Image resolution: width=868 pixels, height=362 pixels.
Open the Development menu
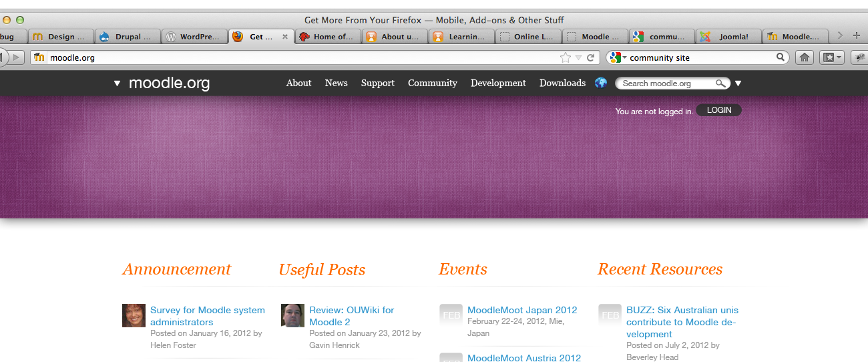pos(498,83)
